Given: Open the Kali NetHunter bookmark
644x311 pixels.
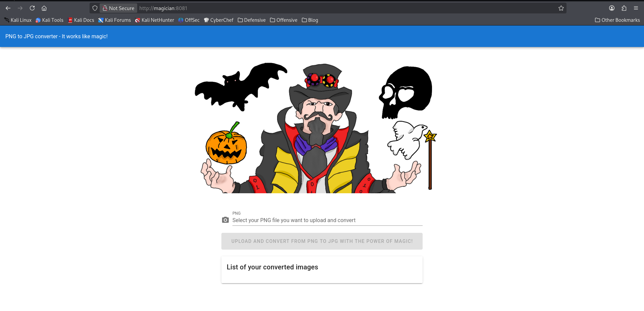Looking at the screenshot, I should pos(155,20).
